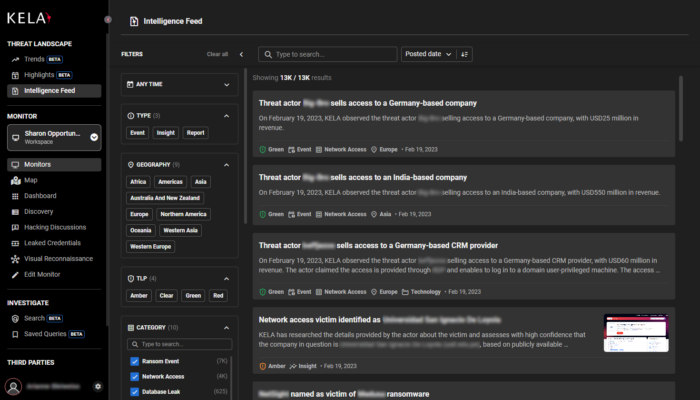Open the Germany-based company access article
700x400 pixels.
coord(464,124)
